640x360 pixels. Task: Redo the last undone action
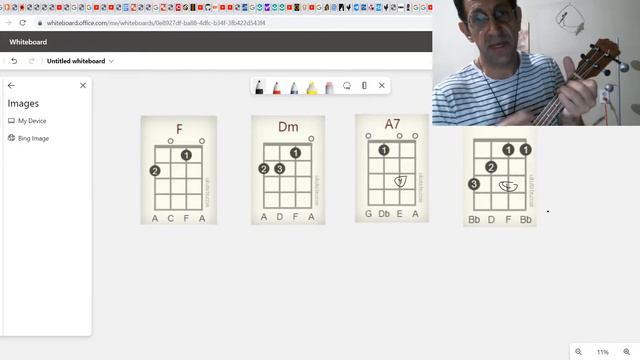tap(31, 61)
